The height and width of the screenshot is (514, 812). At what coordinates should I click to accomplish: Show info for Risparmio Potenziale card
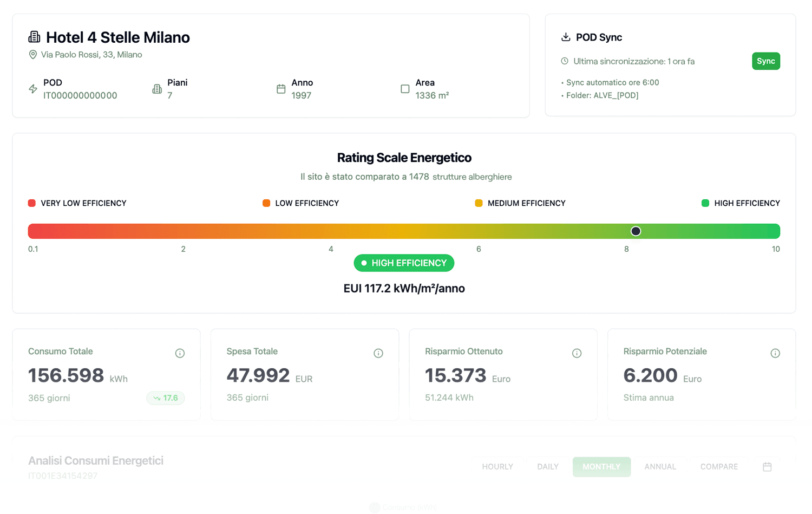[x=775, y=353]
